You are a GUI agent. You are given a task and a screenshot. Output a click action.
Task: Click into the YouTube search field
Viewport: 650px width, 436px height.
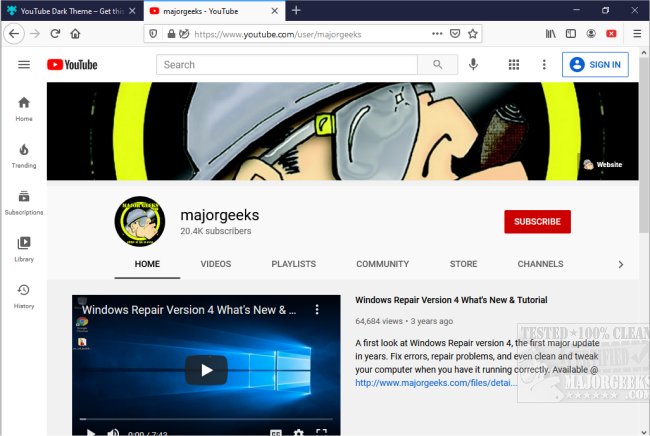coord(287,65)
